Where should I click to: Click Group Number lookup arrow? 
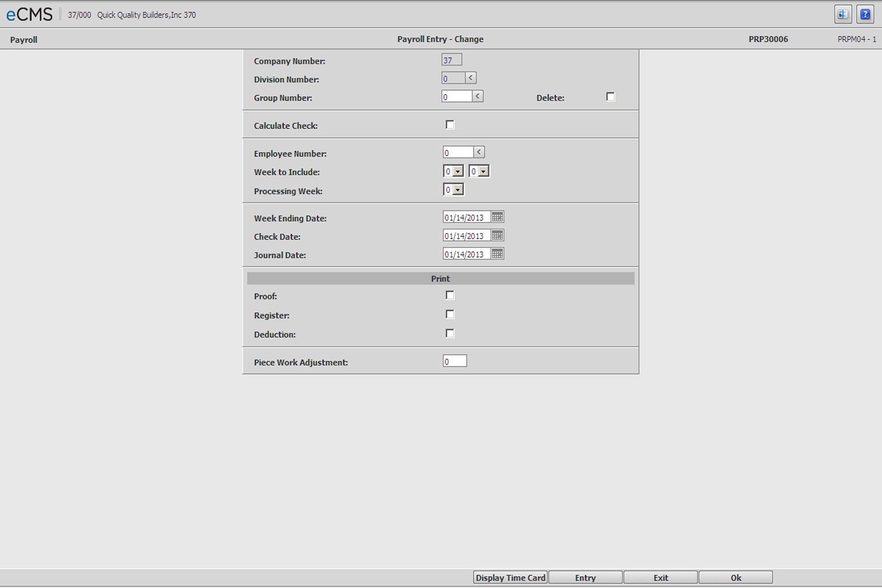click(x=477, y=96)
